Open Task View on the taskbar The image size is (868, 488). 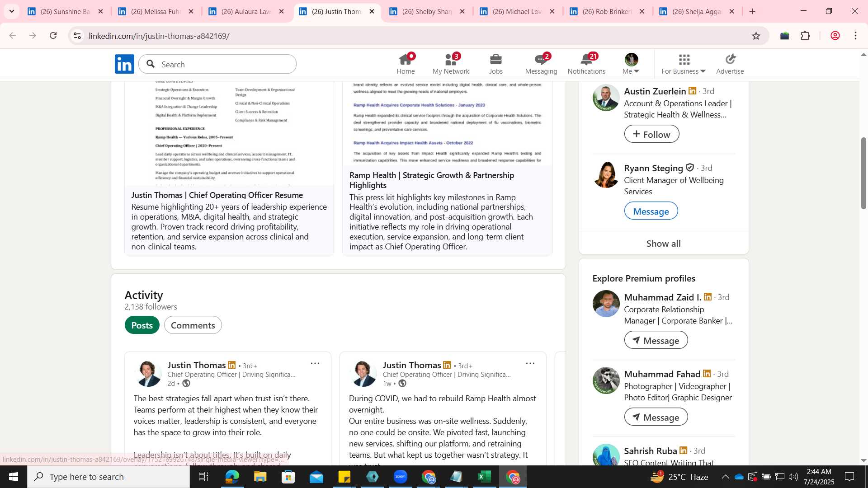(203, 477)
